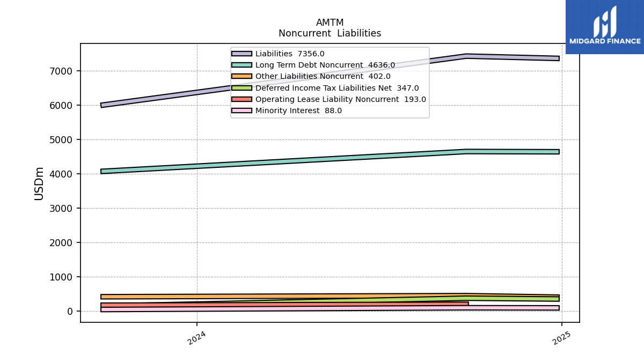Click the AMTM chart title
The image size is (644, 362).
point(330,23)
